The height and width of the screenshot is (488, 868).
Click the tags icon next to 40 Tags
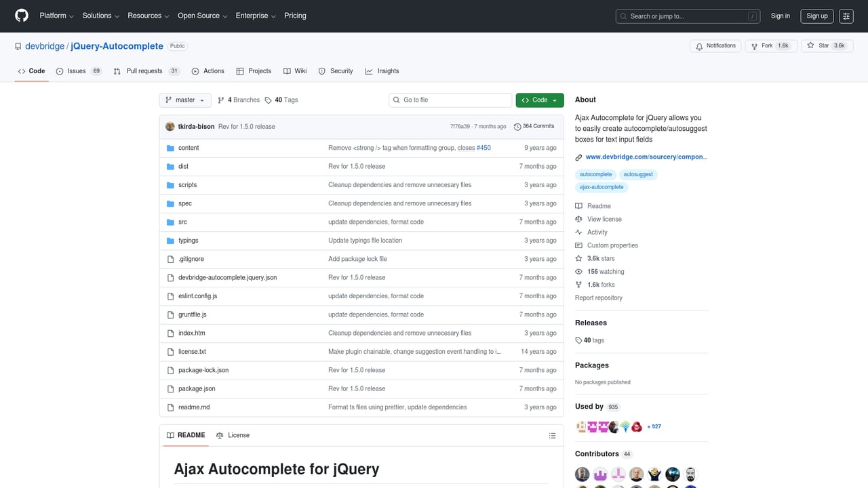click(x=267, y=100)
